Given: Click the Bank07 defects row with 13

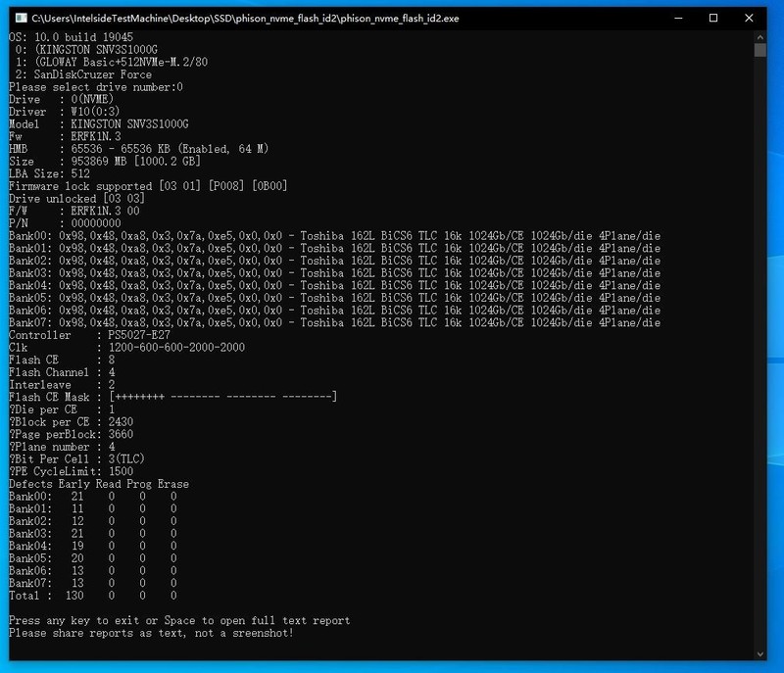Looking at the screenshot, I should click(x=93, y=583).
